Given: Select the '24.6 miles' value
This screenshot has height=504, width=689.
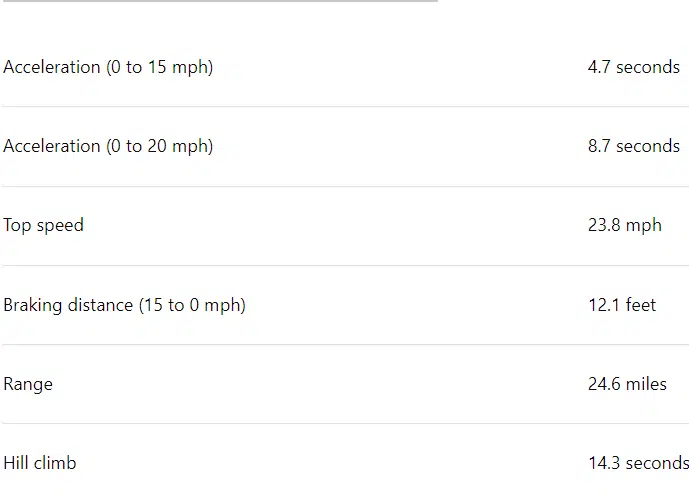Looking at the screenshot, I should 627,384.
